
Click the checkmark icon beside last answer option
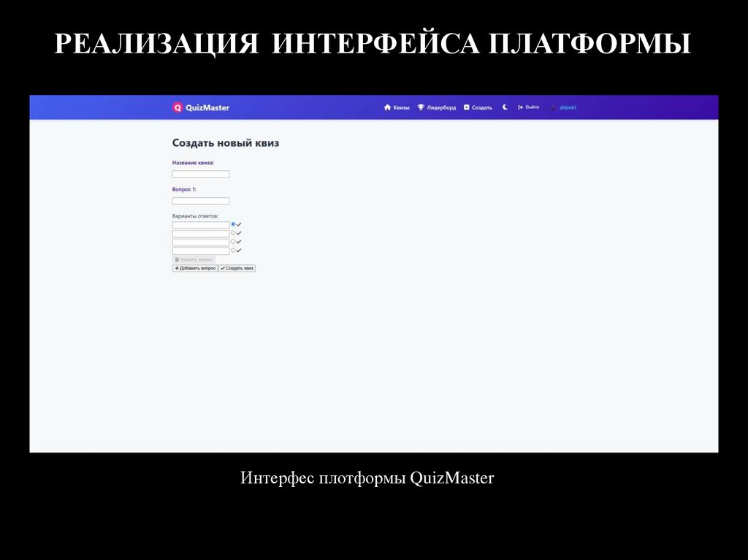tap(239, 250)
